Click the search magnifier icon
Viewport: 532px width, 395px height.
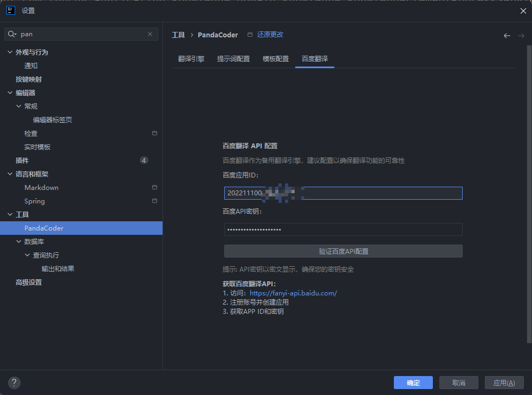pyautogui.click(x=12, y=34)
